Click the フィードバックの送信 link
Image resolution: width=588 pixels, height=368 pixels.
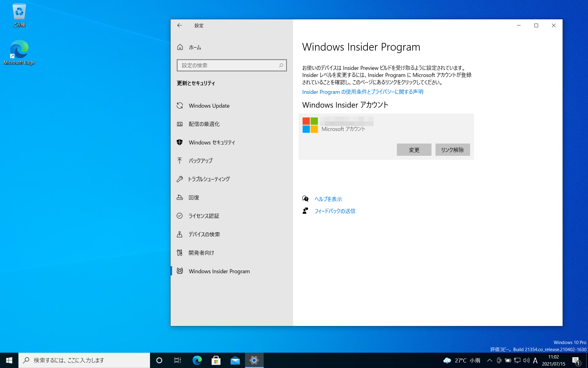(335, 211)
